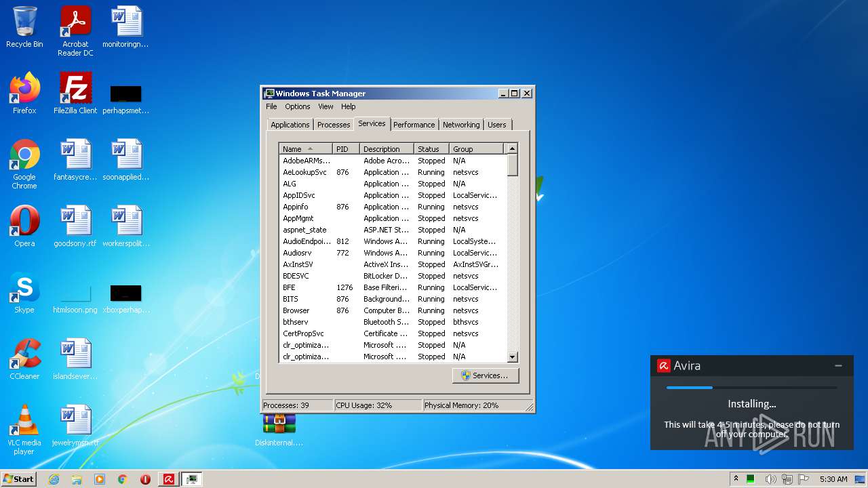
Task: Click the Chrome taskbar icon
Action: pyautogui.click(x=123, y=479)
